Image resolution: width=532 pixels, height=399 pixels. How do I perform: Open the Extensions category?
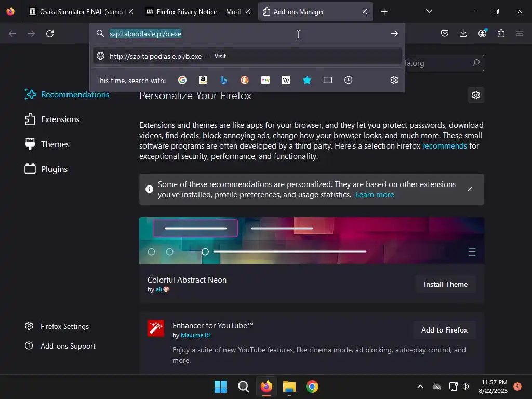click(52, 119)
